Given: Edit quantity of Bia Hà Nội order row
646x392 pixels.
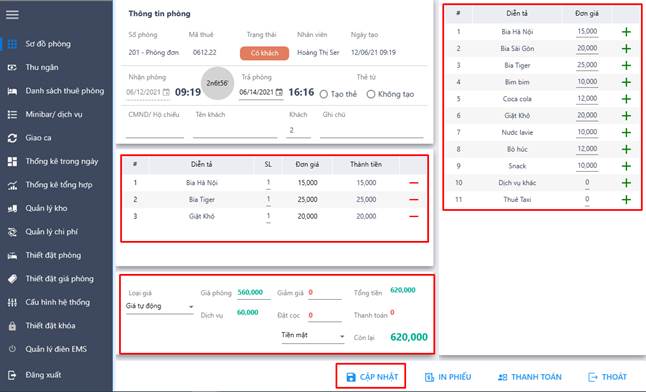Looking at the screenshot, I should pyautogui.click(x=268, y=183).
